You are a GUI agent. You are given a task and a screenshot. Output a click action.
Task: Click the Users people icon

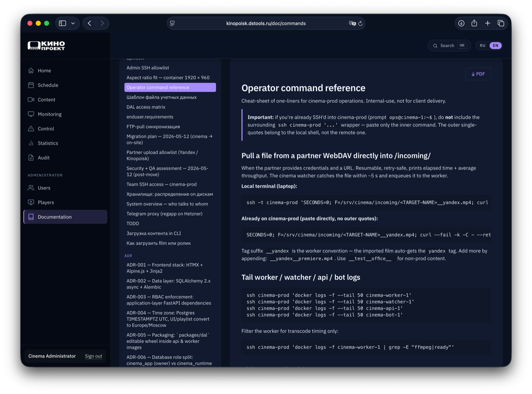[31, 188]
